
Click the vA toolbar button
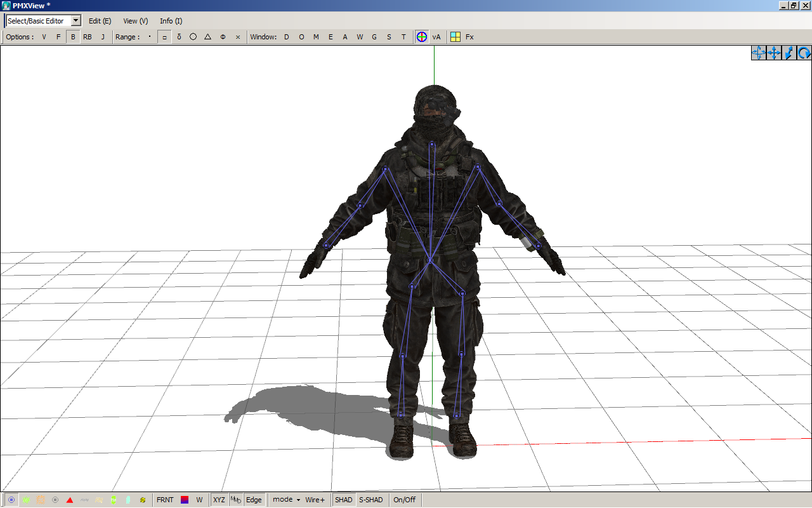pos(436,37)
